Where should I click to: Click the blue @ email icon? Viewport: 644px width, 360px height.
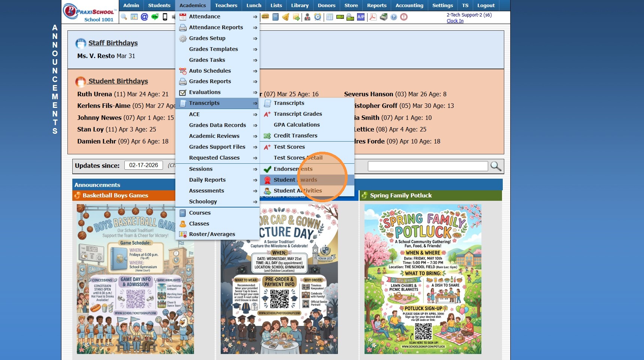click(x=144, y=17)
